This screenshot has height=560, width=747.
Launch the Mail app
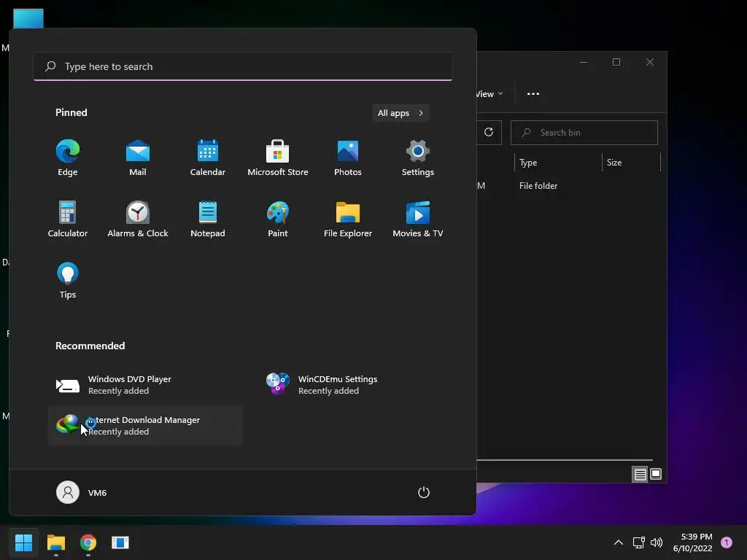[138, 158]
